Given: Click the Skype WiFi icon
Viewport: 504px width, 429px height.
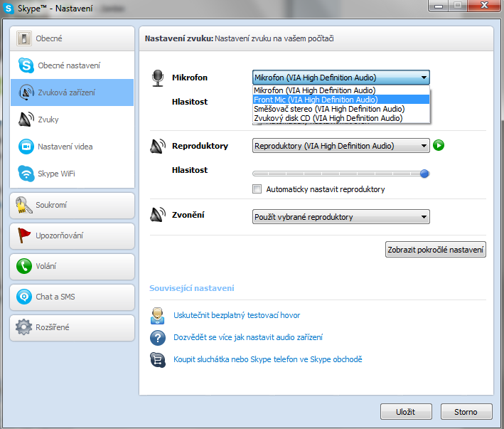Looking at the screenshot, I should [26, 174].
